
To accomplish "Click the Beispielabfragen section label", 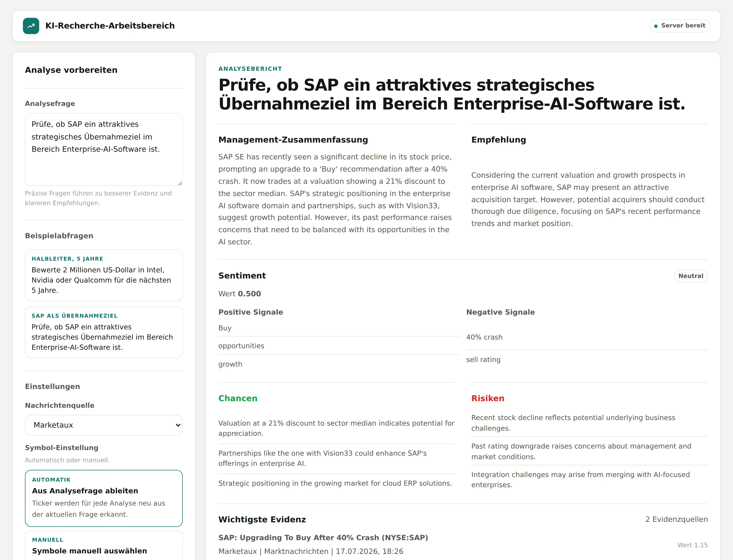I will [59, 236].
